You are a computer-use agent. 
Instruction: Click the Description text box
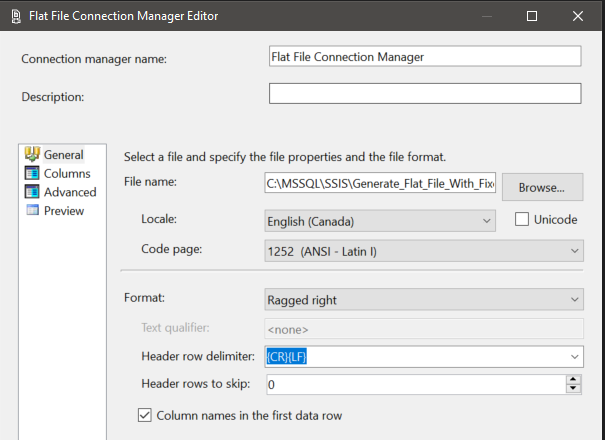click(424, 94)
